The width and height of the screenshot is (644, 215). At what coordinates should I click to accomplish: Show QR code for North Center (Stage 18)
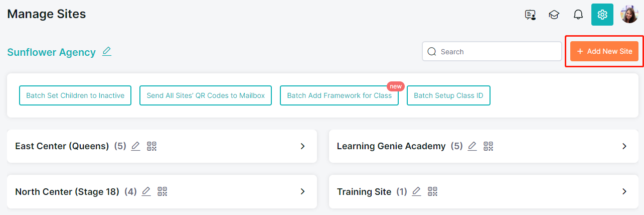(x=163, y=191)
